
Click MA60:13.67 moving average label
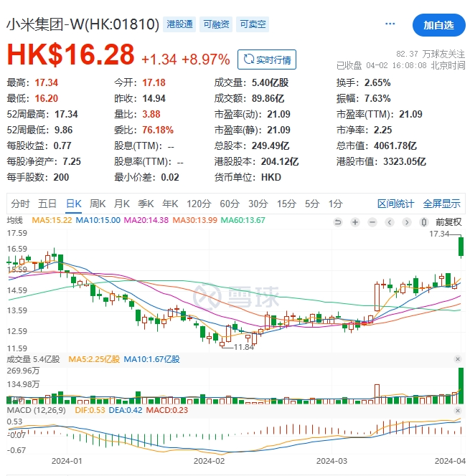click(x=243, y=220)
